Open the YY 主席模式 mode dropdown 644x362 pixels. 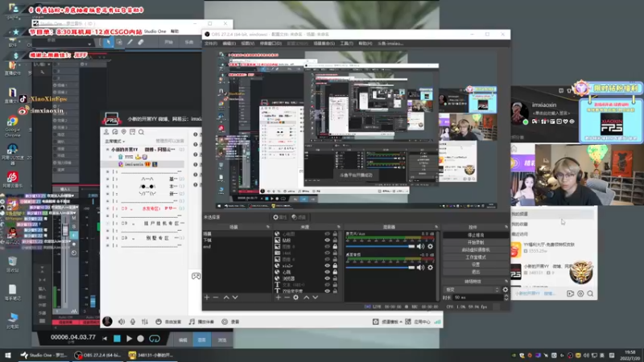pyautogui.click(x=114, y=142)
